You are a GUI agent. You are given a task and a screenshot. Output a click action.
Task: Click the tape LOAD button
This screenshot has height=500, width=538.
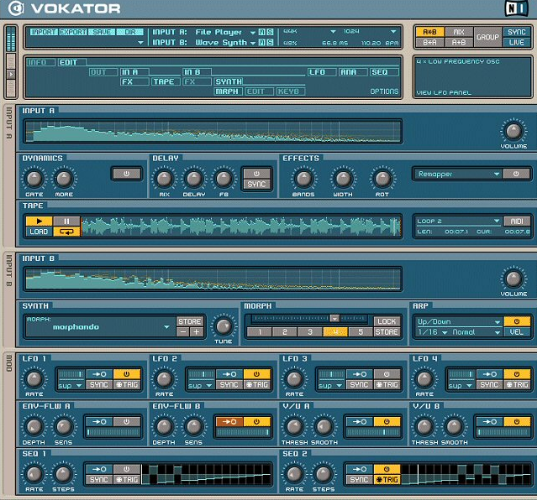(39, 232)
